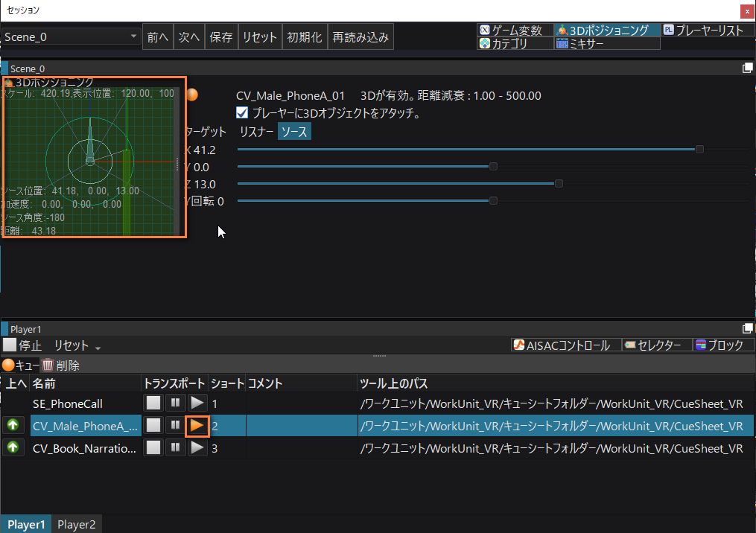The height and width of the screenshot is (533, 756).
Task: Pause the CV_Male_PhoneA cue
Action: [176, 425]
